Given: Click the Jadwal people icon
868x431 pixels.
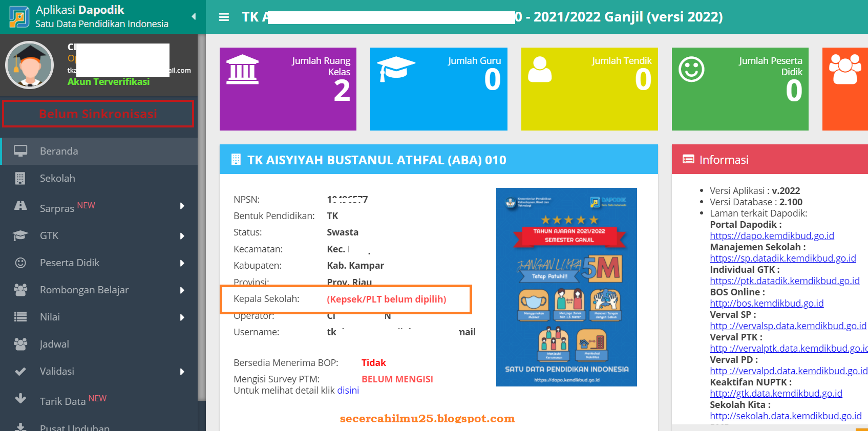Looking at the screenshot, I should [x=20, y=344].
